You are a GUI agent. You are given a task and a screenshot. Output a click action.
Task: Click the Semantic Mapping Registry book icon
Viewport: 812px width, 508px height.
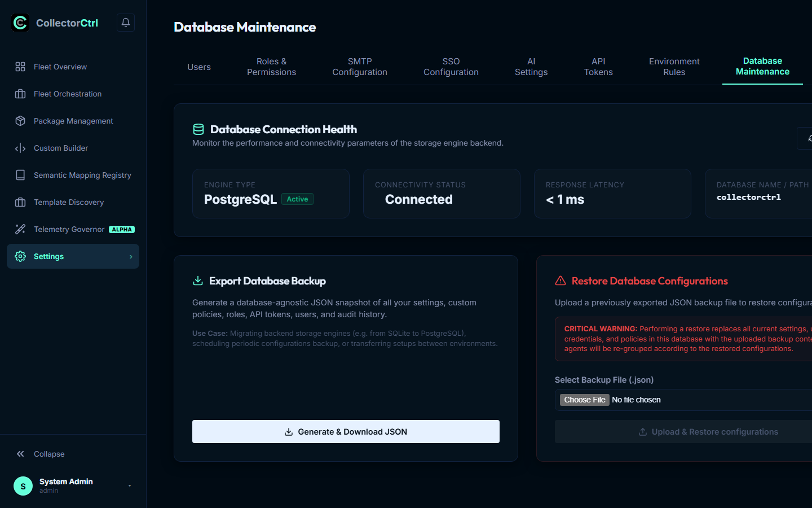coord(20,175)
